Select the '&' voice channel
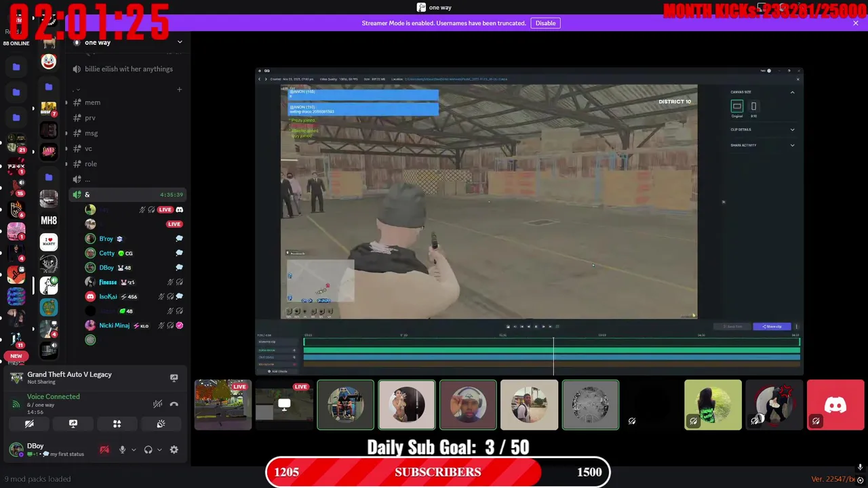The image size is (868, 488). [127, 195]
